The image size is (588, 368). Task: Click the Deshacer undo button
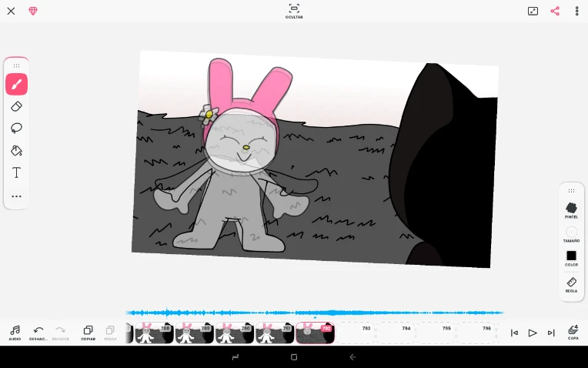38,333
